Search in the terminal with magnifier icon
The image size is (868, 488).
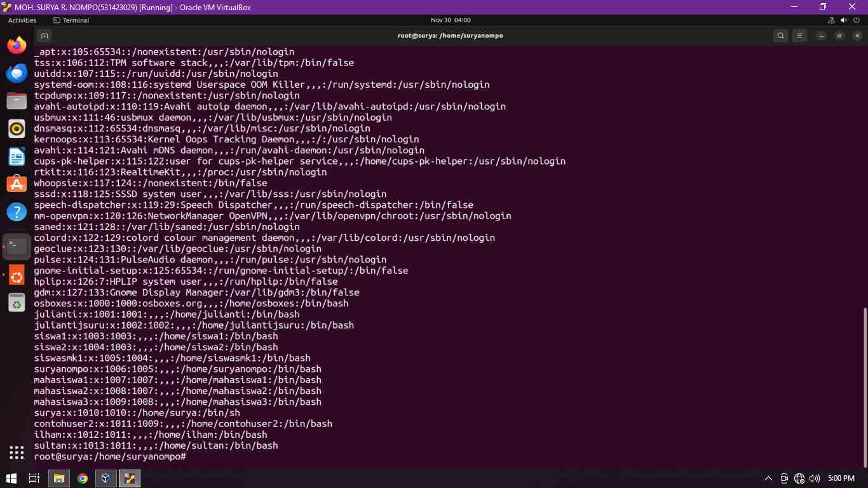pos(780,36)
